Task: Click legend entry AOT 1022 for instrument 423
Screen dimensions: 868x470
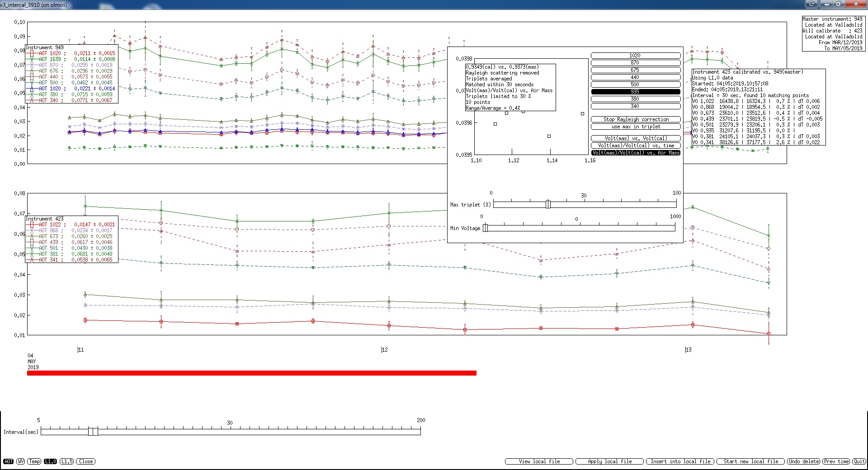Action: (x=71, y=225)
